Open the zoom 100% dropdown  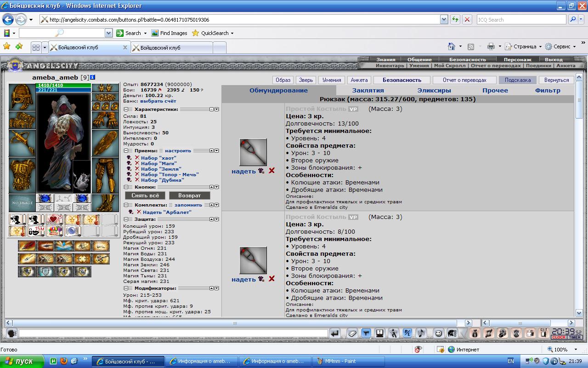576,350
